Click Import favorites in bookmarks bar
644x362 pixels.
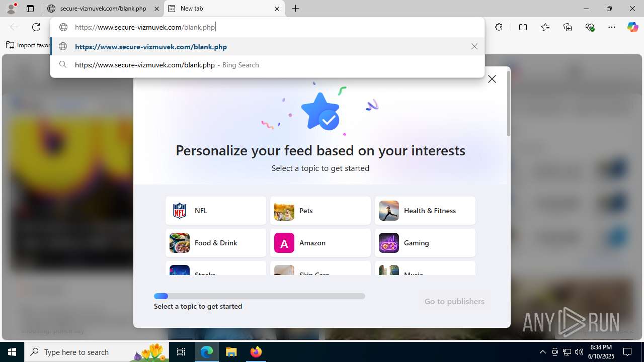(28, 45)
